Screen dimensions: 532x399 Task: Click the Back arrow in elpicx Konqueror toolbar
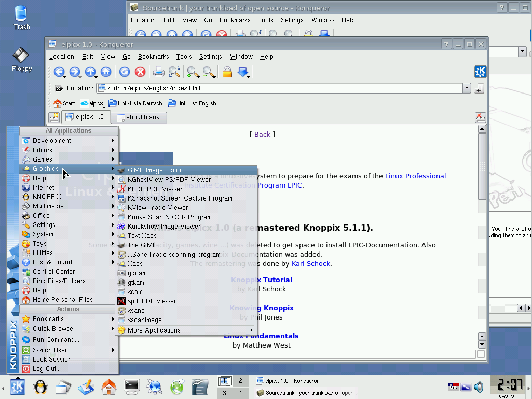59,72
